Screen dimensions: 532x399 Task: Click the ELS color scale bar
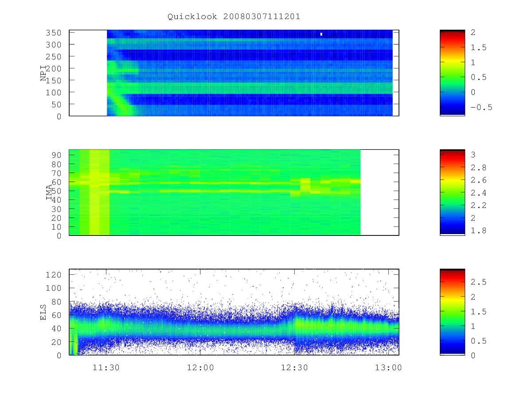[x=452, y=312]
